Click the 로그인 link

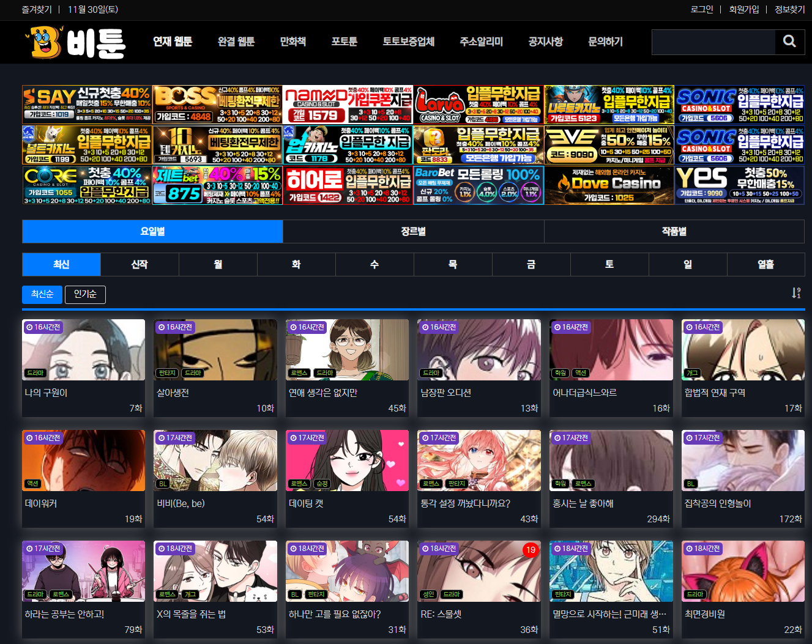coord(702,9)
